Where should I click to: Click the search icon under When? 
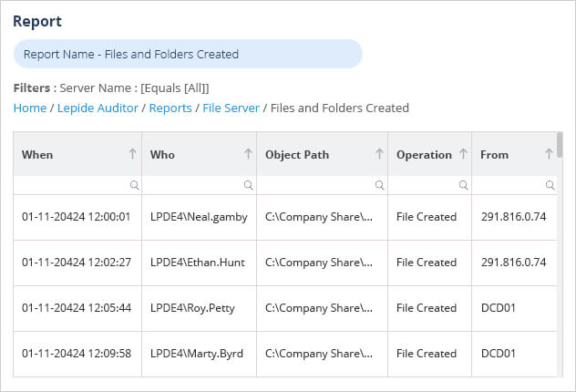[x=135, y=185]
